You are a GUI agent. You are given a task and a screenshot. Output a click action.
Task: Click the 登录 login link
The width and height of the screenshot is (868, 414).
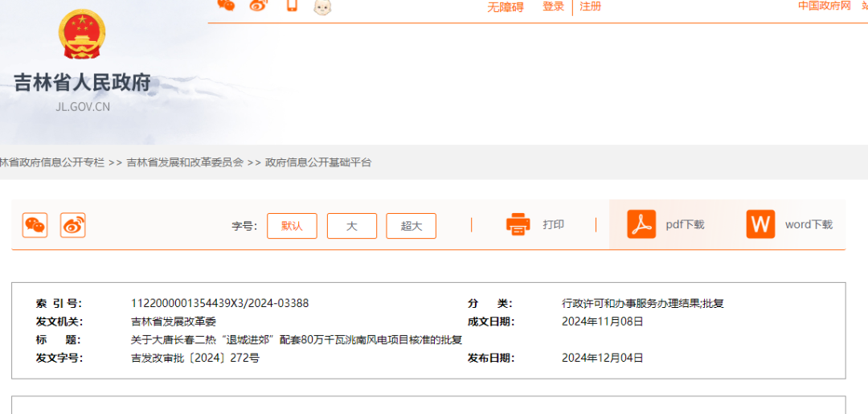point(553,6)
